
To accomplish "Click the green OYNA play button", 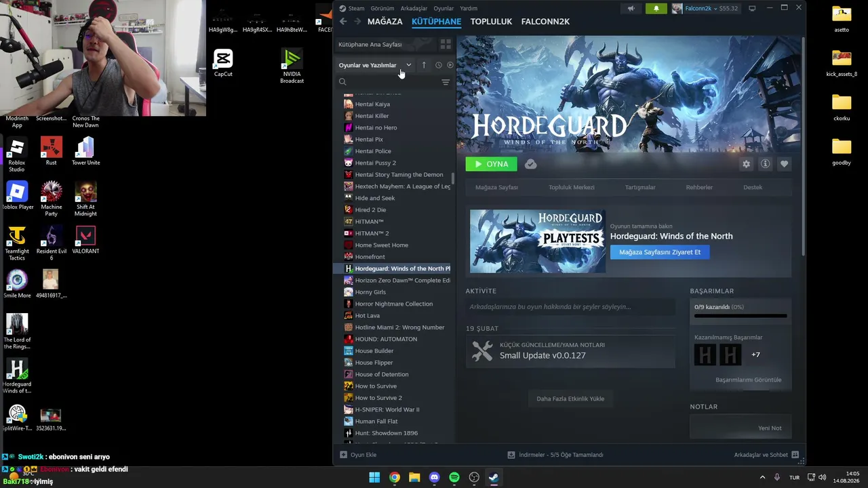I will (491, 164).
